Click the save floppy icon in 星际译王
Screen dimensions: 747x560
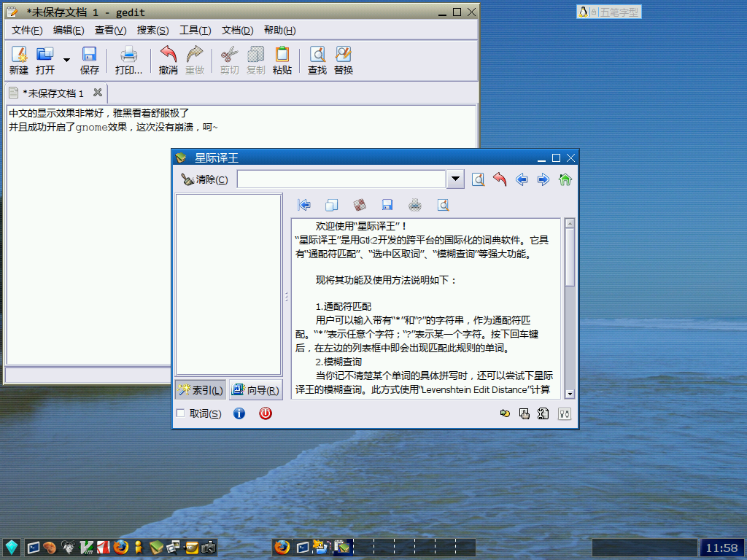coord(387,205)
